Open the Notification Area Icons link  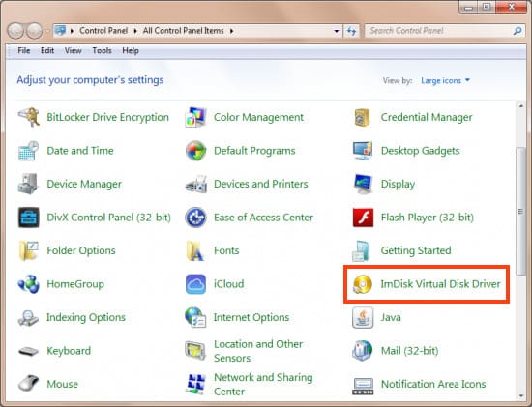433,384
